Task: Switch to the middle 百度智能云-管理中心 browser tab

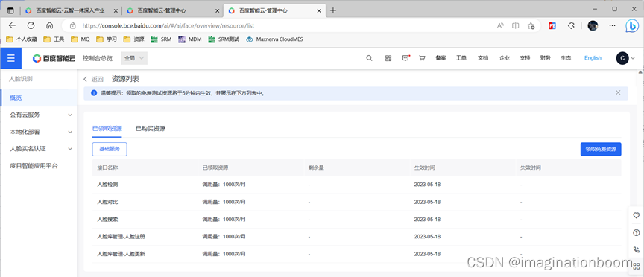Action: (172, 10)
